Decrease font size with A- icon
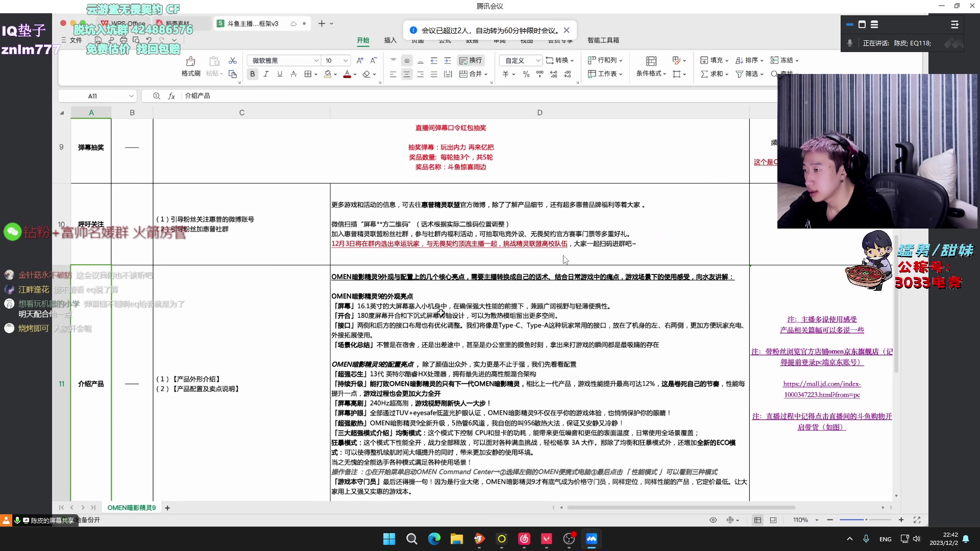This screenshot has height=551, width=980. point(374,61)
